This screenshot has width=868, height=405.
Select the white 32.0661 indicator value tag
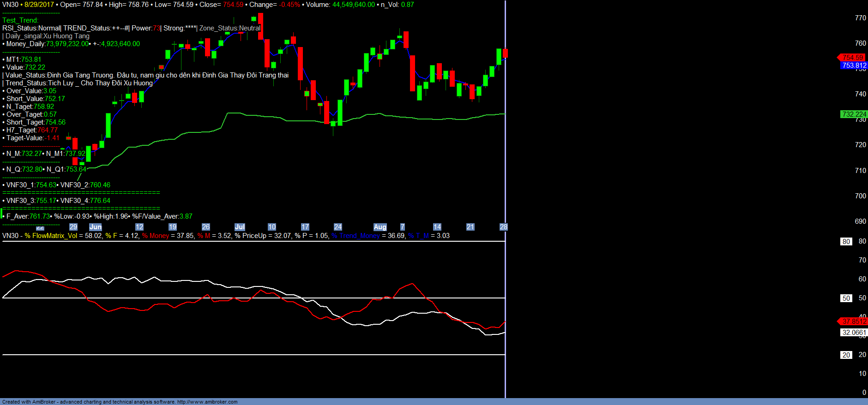(854, 333)
